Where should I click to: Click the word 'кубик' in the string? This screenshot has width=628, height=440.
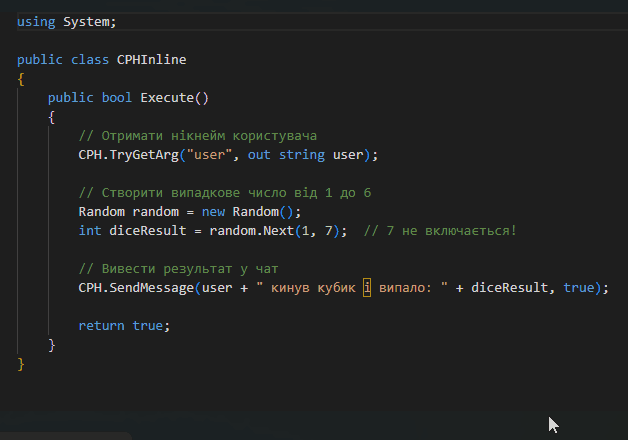pyautogui.click(x=336, y=288)
